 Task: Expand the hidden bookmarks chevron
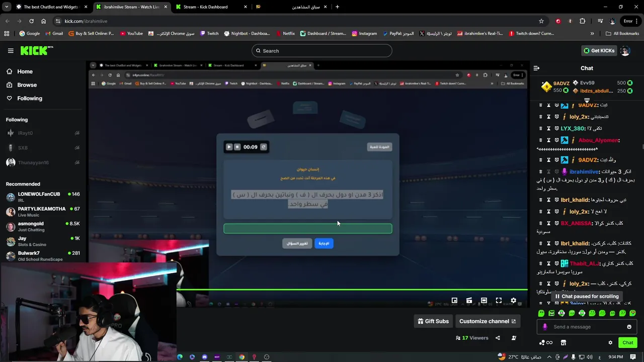point(592,34)
